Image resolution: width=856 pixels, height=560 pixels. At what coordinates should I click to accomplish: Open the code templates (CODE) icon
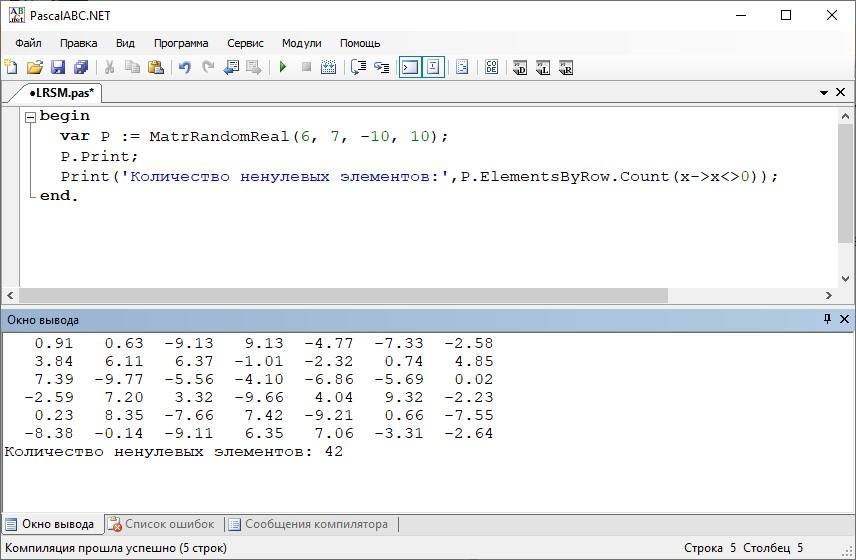(491, 67)
